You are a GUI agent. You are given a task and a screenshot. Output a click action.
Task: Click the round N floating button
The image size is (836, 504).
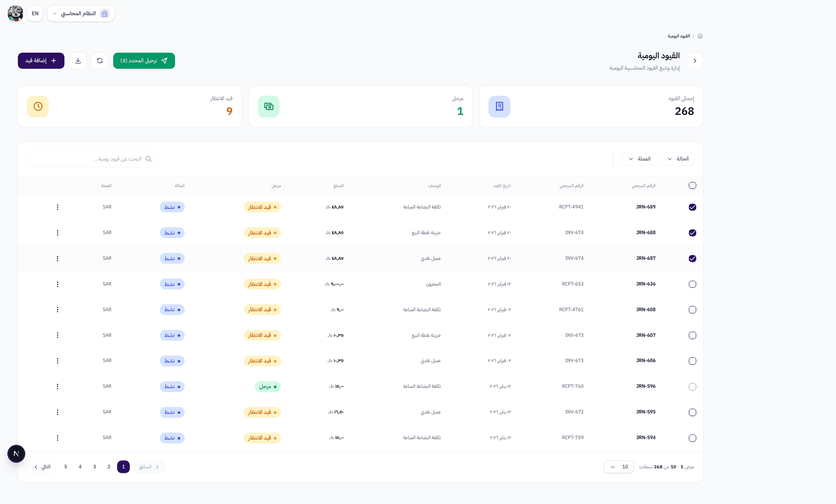[16, 454]
